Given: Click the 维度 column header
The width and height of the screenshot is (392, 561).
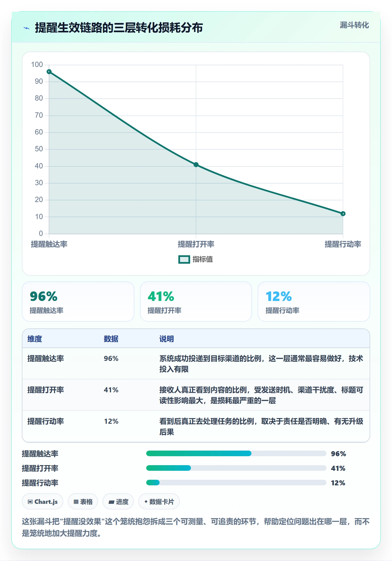Looking at the screenshot, I should (x=35, y=339).
